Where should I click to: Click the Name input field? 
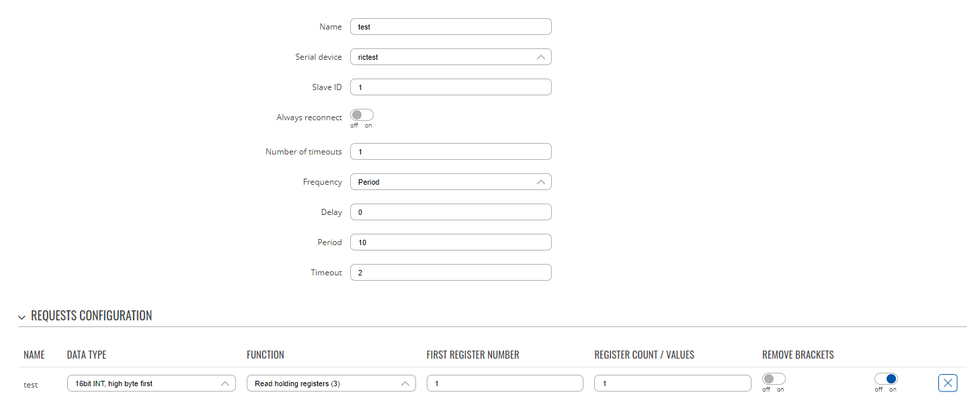[451, 27]
